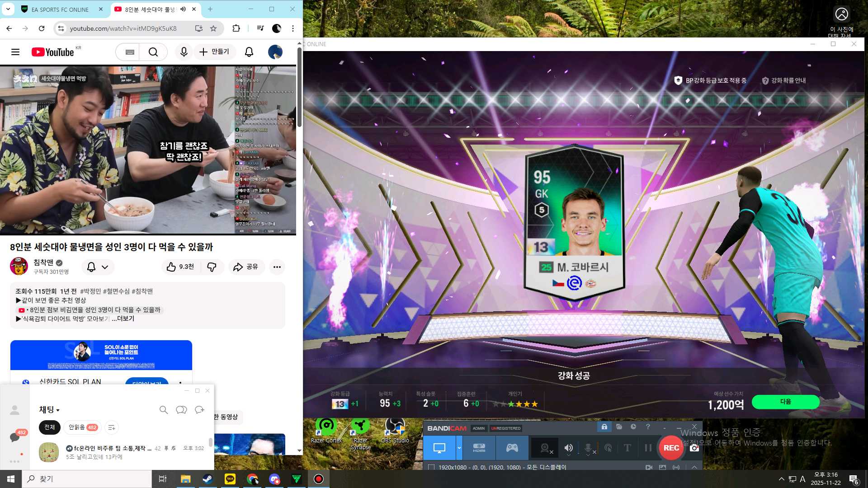The height and width of the screenshot is (488, 868).
Task: Open KakaoTalk chats tab with 482 badge
Action: pos(15,437)
